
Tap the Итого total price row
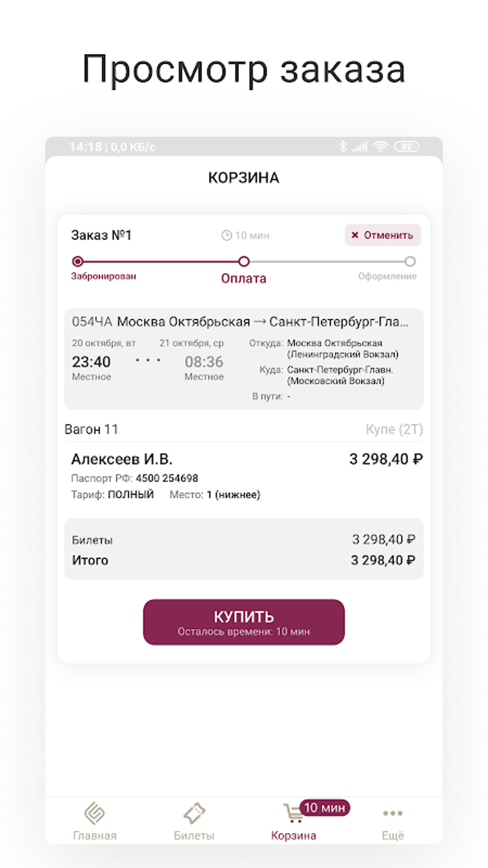coord(244,560)
